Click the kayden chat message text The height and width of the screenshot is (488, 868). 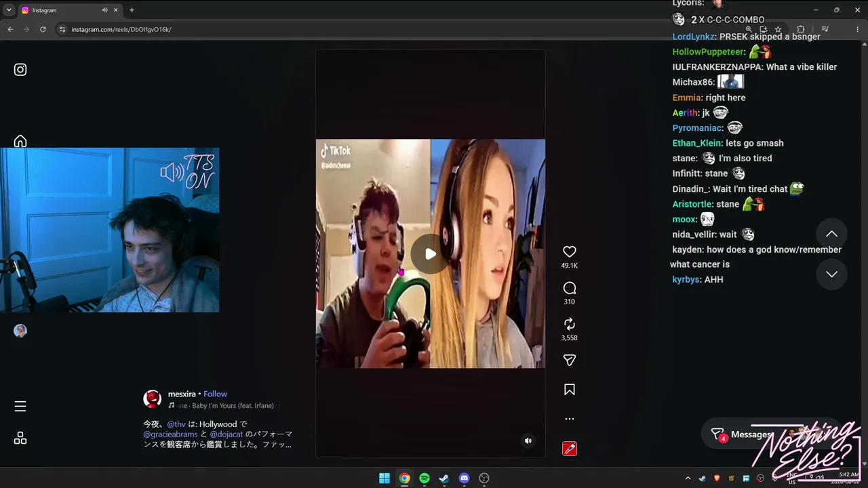(x=756, y=257)
